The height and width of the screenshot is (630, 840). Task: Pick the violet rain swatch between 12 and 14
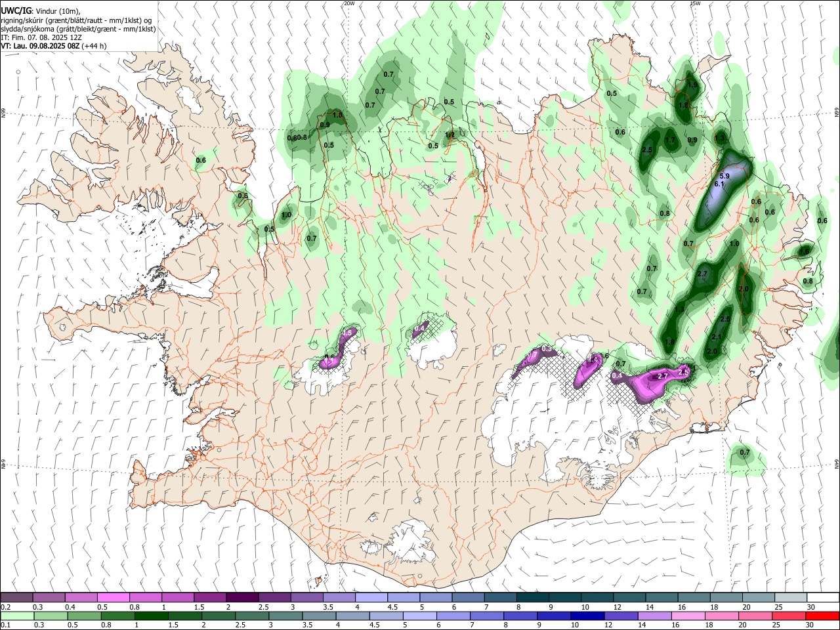[x=620, y=616]
